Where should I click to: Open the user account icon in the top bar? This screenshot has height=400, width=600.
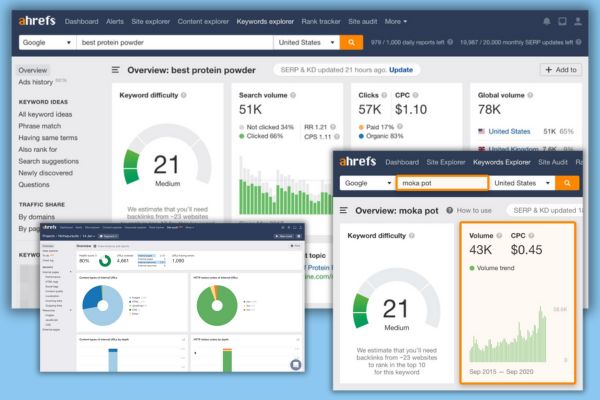(578, 21)
